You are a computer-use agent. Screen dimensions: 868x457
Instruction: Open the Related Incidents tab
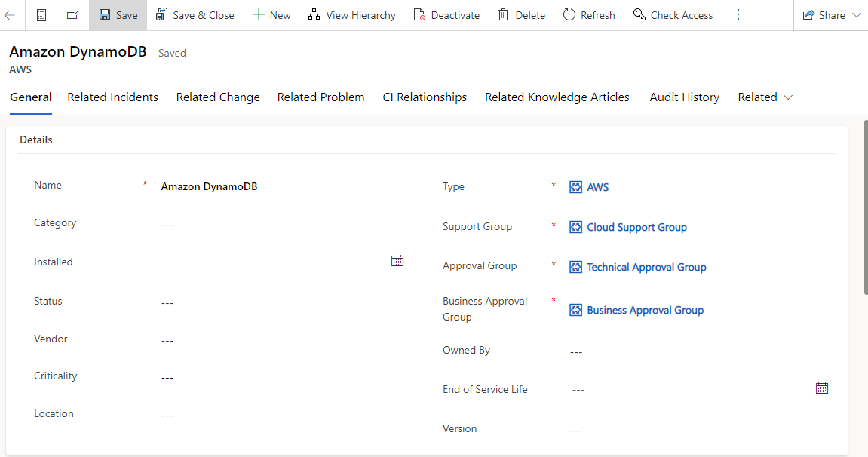point(113,97)
